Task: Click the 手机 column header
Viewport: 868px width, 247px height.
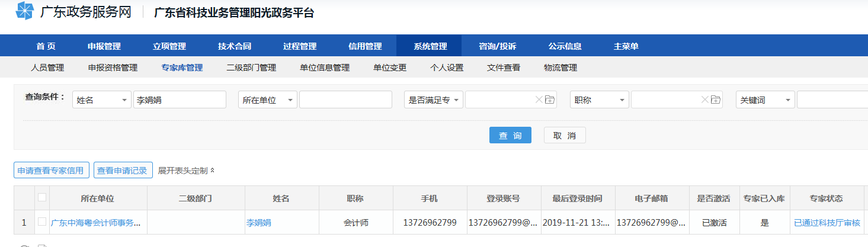Action: [430, 198]
